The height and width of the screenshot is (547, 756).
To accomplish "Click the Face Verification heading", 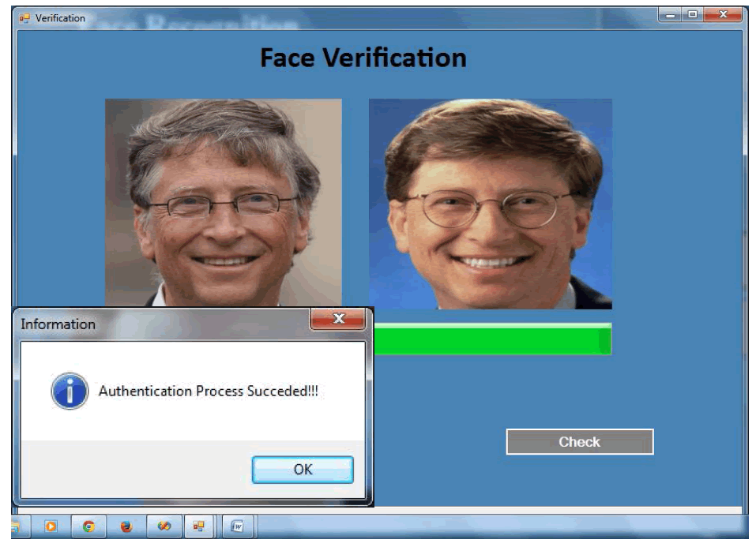I will click(x=363, y=58).
